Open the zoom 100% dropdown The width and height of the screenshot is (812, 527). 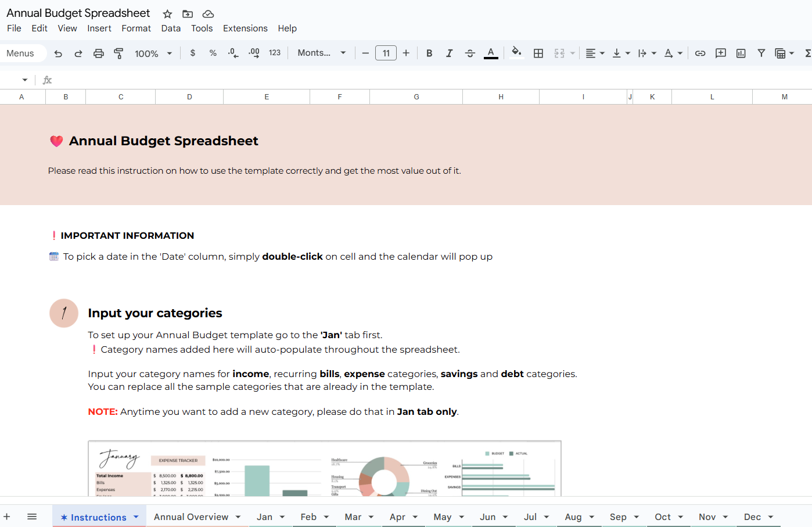153,53
